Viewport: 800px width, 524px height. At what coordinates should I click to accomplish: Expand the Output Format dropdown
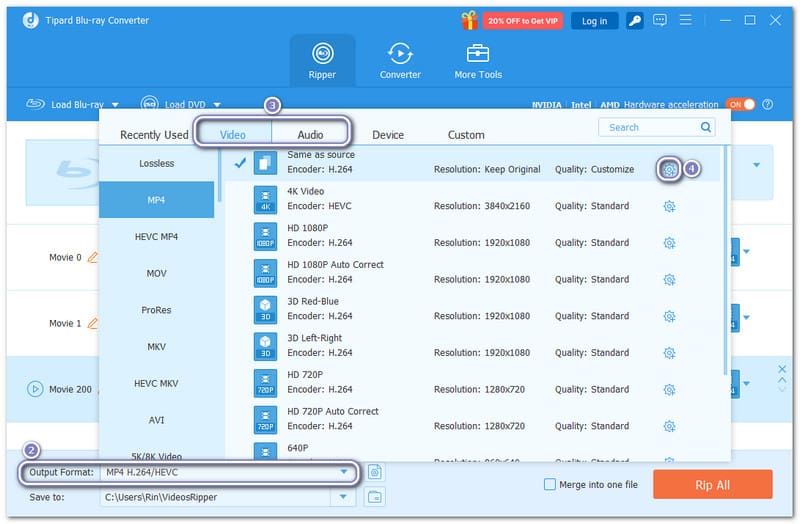pyautogui.click(x=344, y=472)
